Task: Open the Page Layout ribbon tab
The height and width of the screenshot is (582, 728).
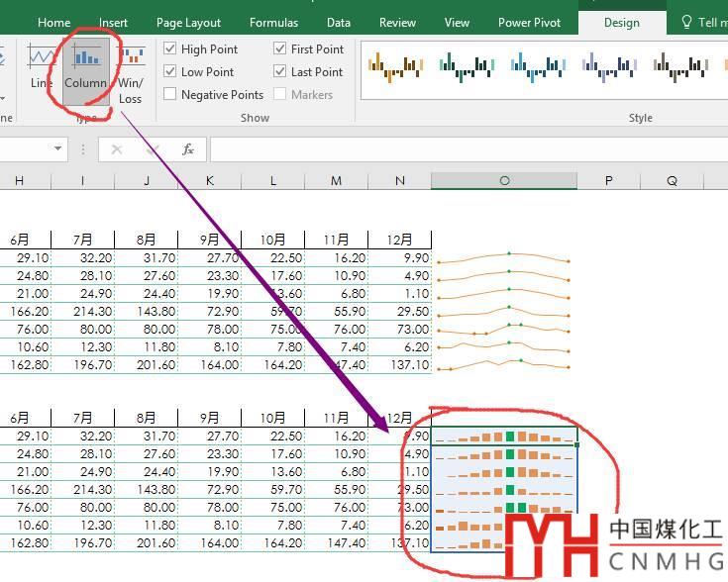Action: (x=188, y=22)
